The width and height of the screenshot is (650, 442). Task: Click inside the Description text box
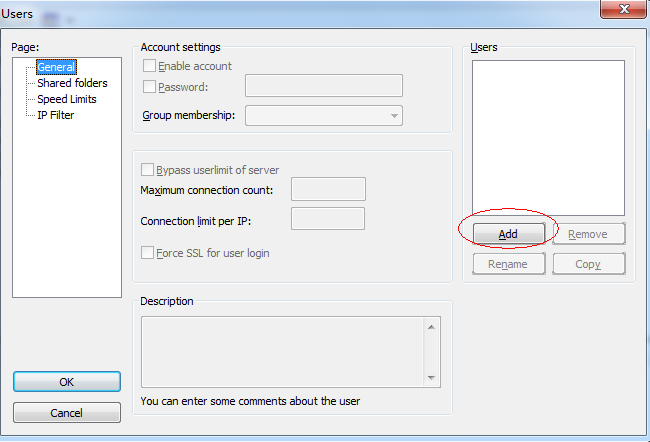click(x=283, y=350)
